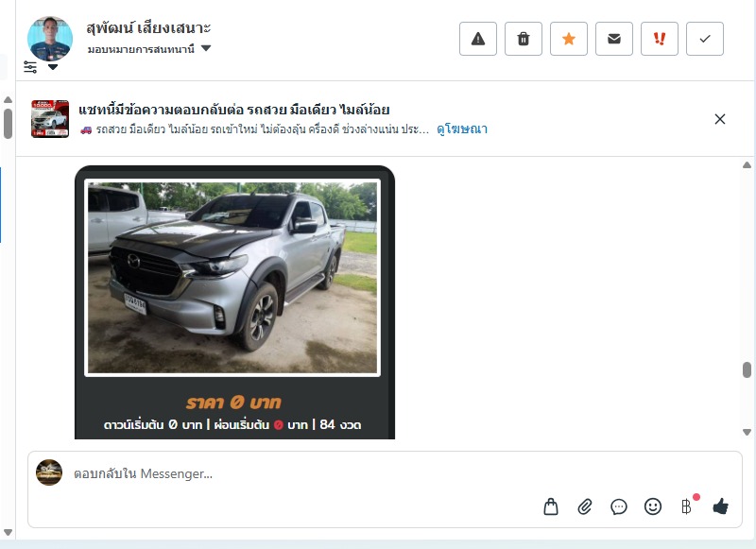The height and width of the screenshot is (549, 756).
Task: Mark conversation done with checkmark button
Action: [704, 39]
